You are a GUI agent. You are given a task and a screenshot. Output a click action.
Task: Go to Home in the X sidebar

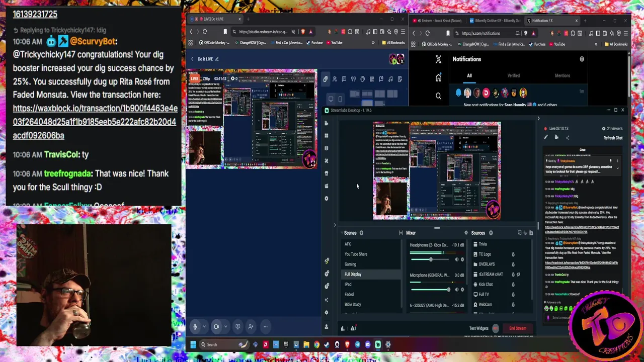pyautogui.click(x=438, y=78)
